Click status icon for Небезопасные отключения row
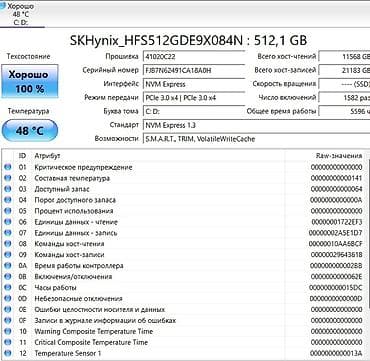 (7, 298)
